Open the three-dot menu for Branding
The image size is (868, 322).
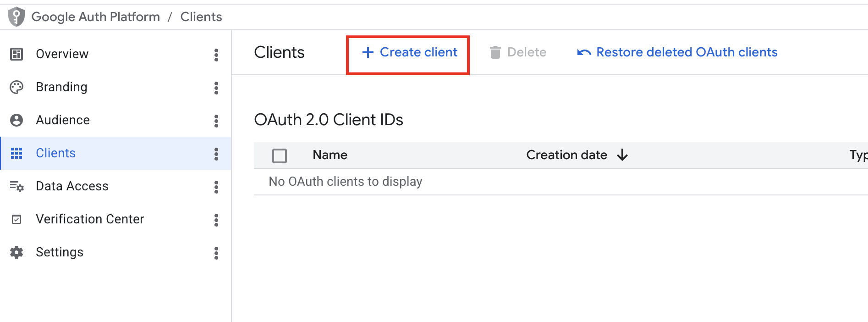click(x=216, y=88)
